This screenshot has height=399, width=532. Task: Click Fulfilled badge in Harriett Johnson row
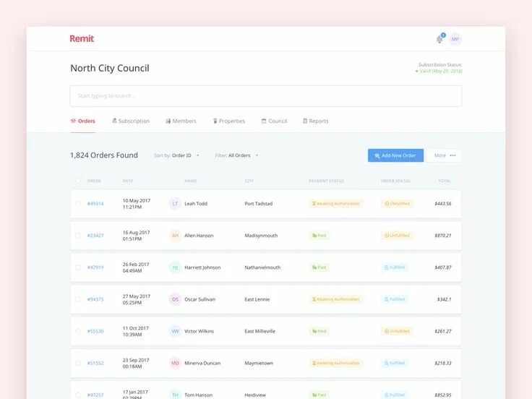[395, 267]
